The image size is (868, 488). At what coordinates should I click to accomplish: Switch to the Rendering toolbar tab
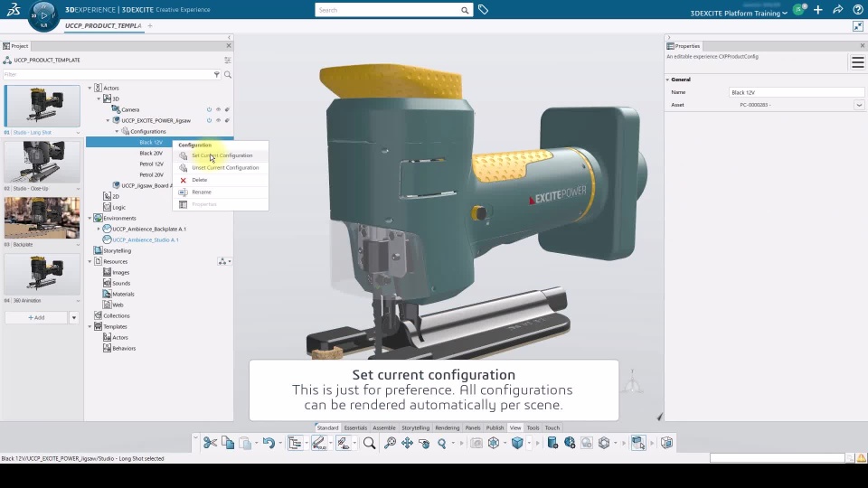click(x=448, y=427)
